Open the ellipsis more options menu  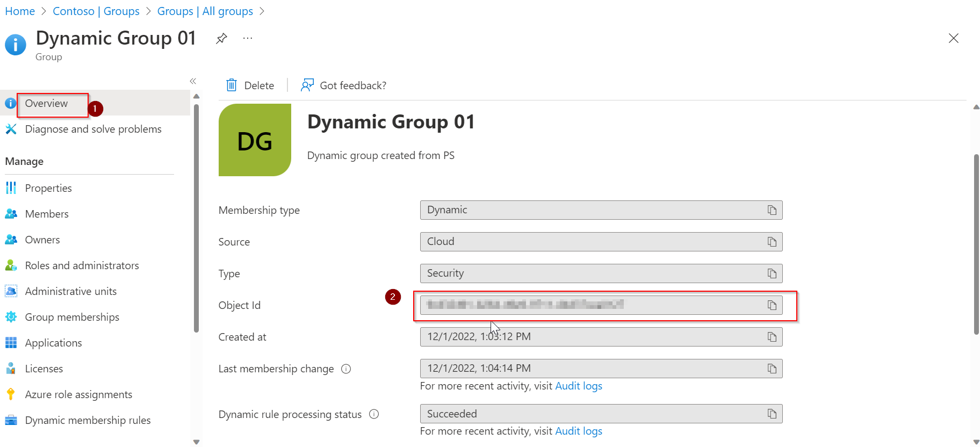247,38
